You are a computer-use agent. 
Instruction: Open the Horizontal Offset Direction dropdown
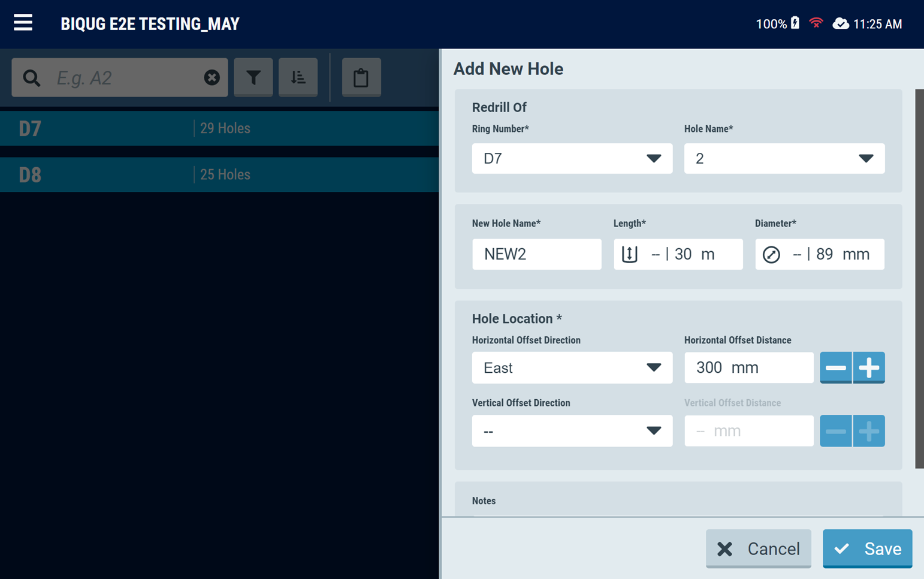point(572,367)
